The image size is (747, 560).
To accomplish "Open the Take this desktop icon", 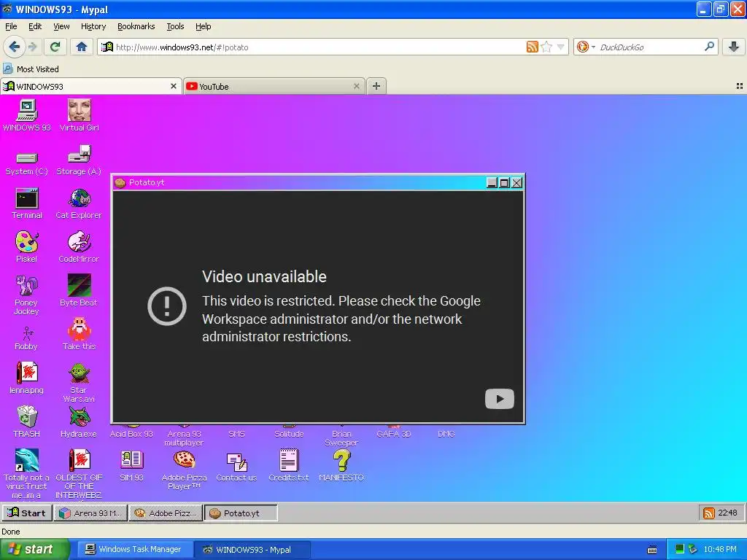I will (79, 334).
